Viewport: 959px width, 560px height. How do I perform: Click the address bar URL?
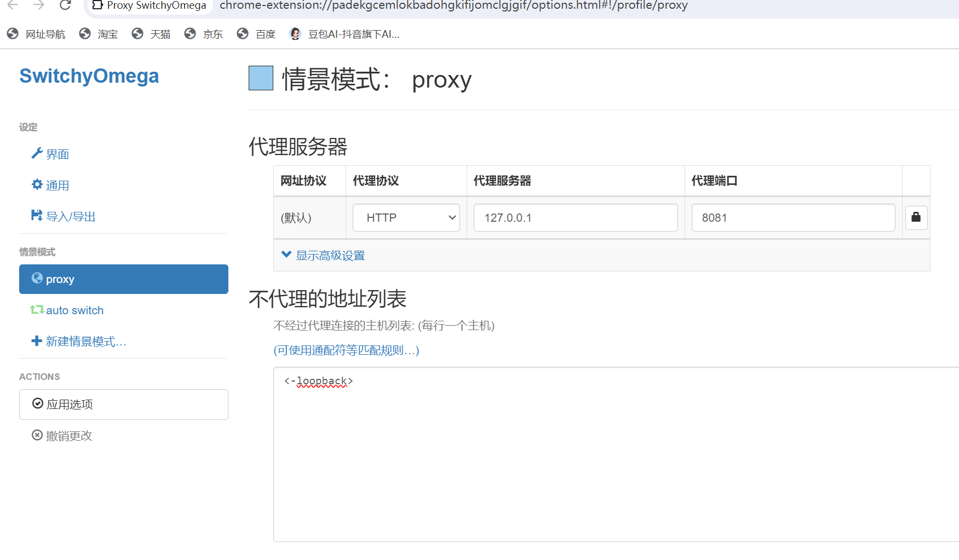pos(453,5)
